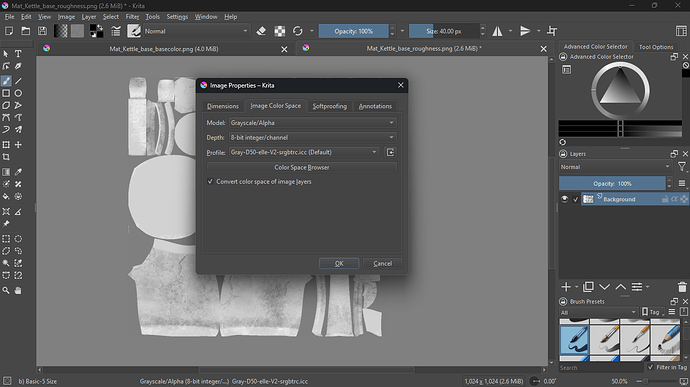
Task: Adjust the brush Opacity slider in toolbar
Action: [353, 31]
